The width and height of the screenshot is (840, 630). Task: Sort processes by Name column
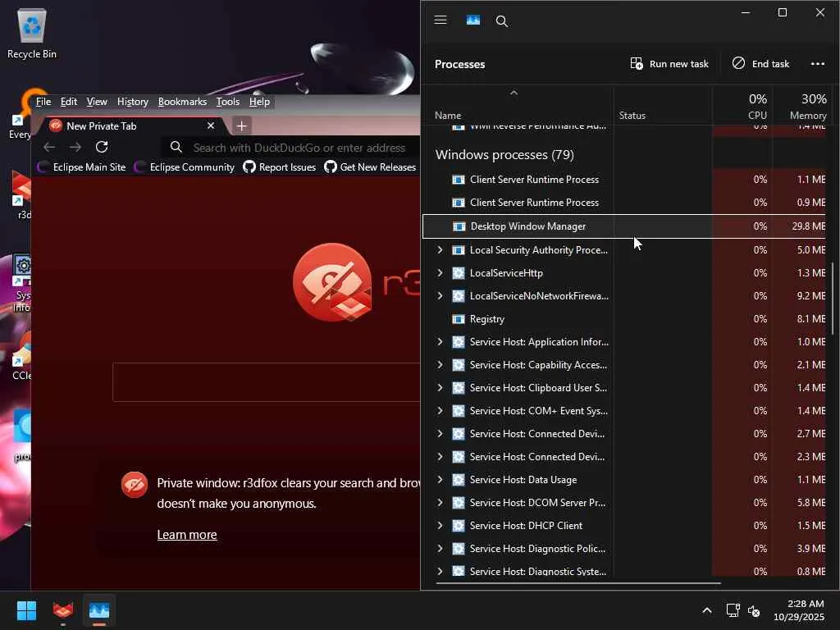click(x=448, y=115)
